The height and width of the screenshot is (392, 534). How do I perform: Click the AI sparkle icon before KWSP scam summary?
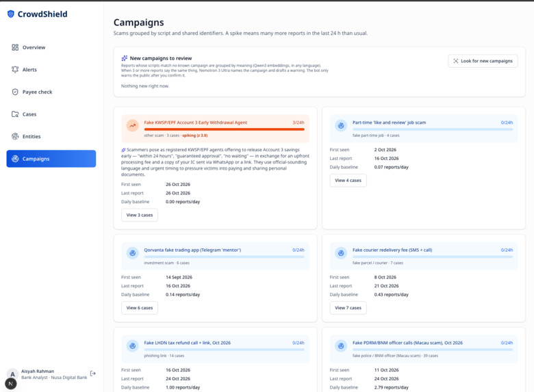tap(123, 150)
